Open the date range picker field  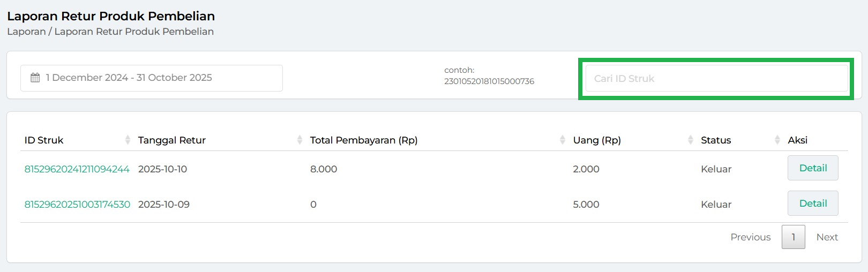tap(152, 78)
